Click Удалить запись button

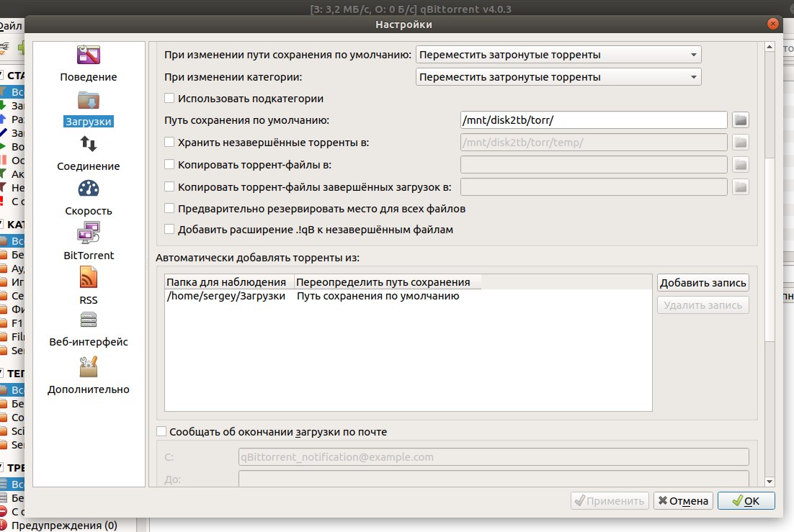click(x=702, y=305)
